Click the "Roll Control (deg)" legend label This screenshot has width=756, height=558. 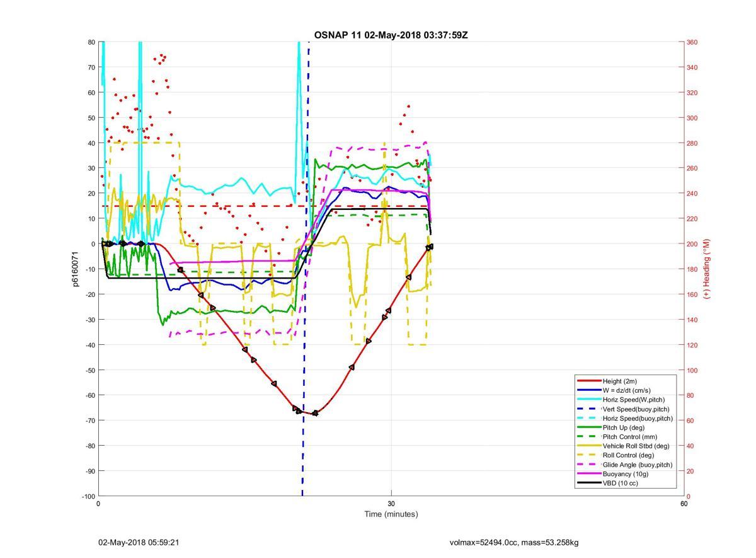coord(628,455)
